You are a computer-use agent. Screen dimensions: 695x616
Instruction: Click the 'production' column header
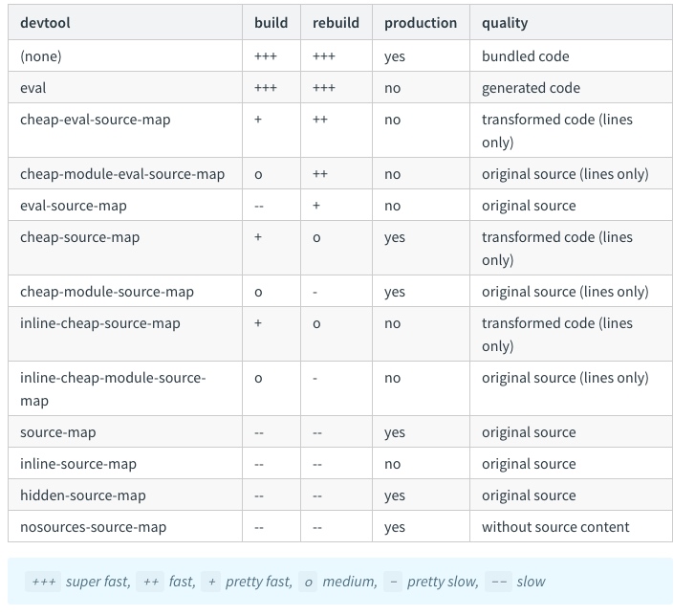pos(421,23)
